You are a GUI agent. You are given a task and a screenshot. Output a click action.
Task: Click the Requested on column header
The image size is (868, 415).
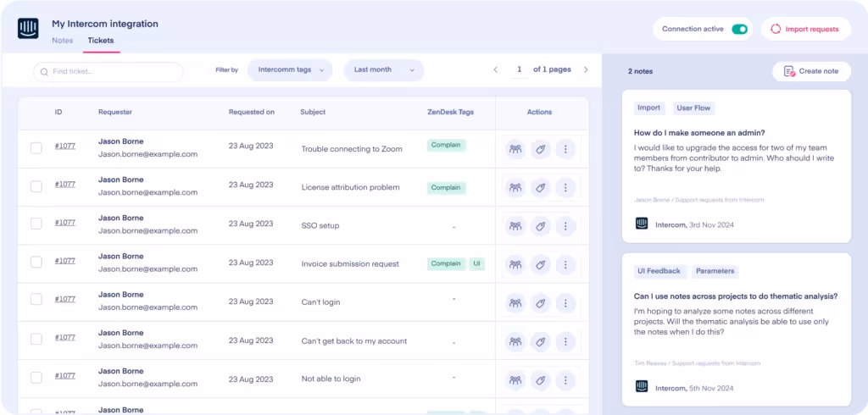coord(251,112)
